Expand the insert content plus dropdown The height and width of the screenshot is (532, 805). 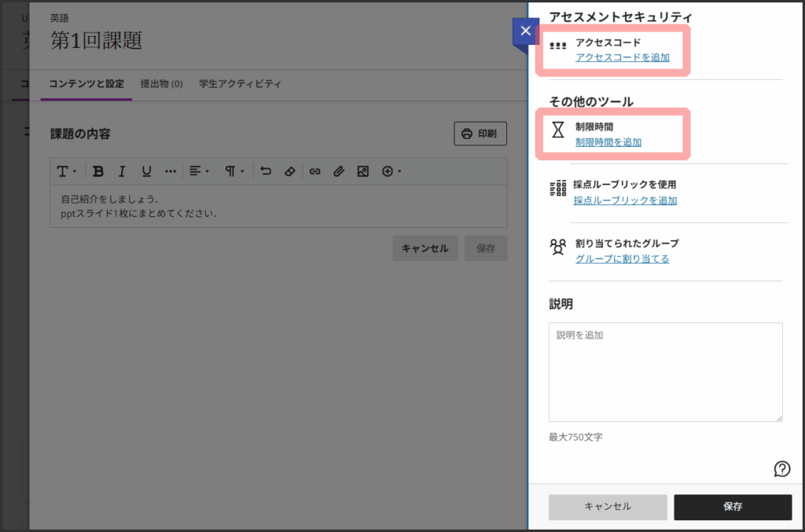click(391, 171)
